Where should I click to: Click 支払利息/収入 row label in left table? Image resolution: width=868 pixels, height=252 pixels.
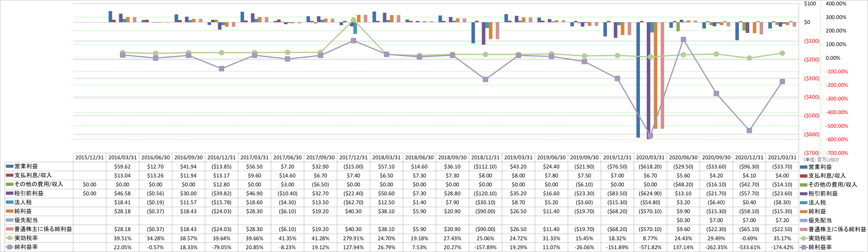click(x=33, y=175)
